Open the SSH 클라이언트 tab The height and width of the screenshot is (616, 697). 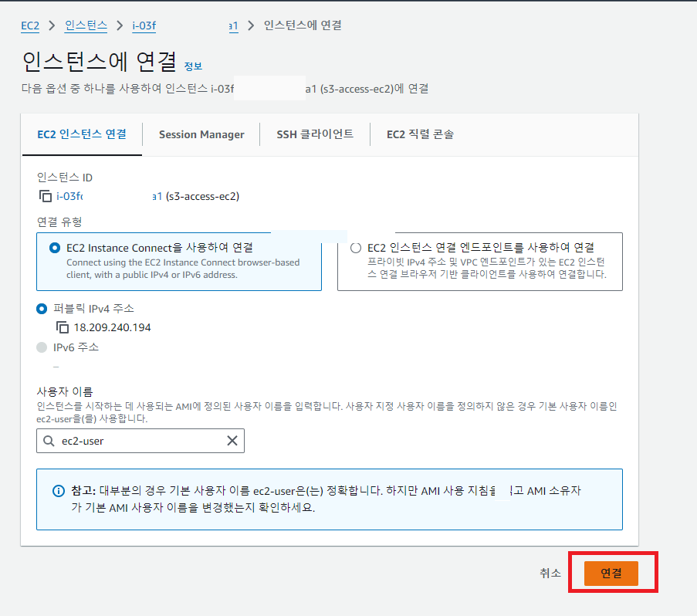click(x=315, y=134)
